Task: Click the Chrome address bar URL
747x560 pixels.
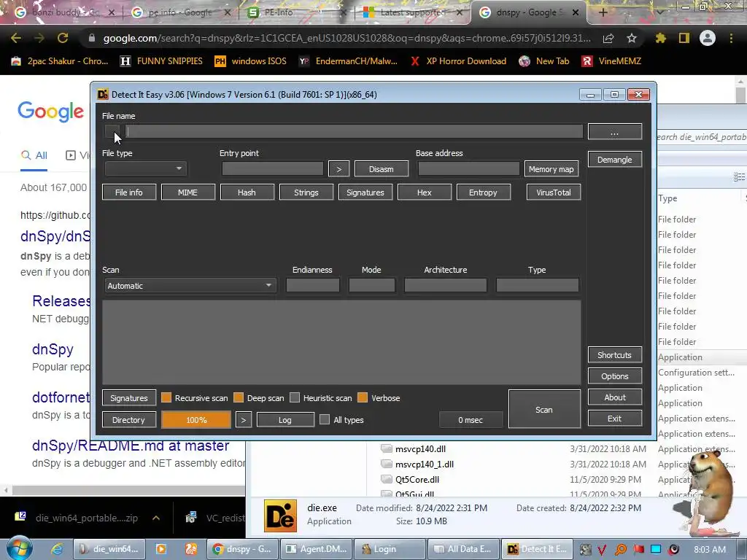Action: (x=347, y=38)
